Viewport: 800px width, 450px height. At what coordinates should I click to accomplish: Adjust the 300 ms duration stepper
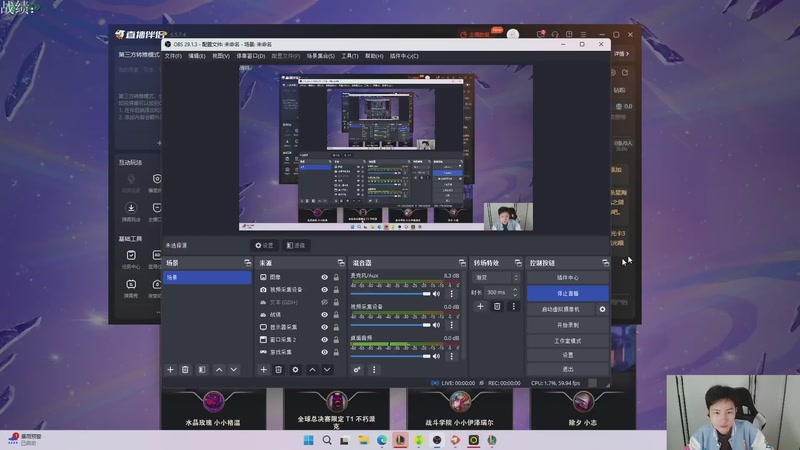515,292
